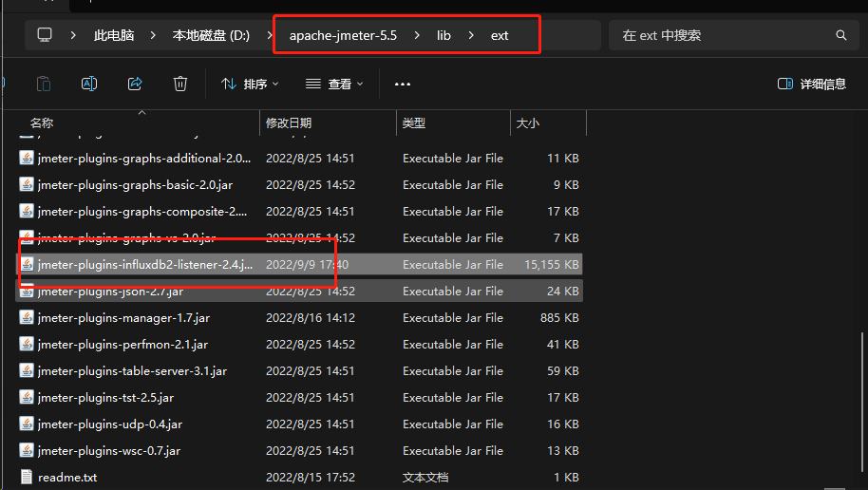Image resolution: width=868 pixels, height=490 pixels.
Task: Select jmeter-plugins-table-server-3.1.jar file
Action: pos(299,371)
